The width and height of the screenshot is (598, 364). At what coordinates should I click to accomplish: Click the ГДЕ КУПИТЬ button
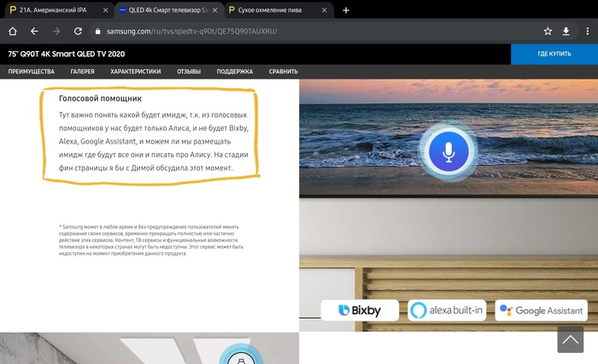(554, 53)
